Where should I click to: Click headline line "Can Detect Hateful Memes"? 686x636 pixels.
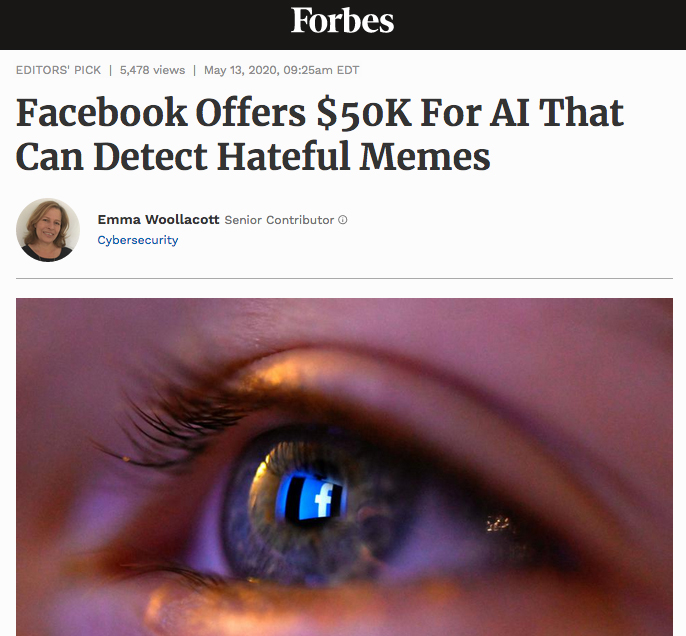(x=253, y=157)
